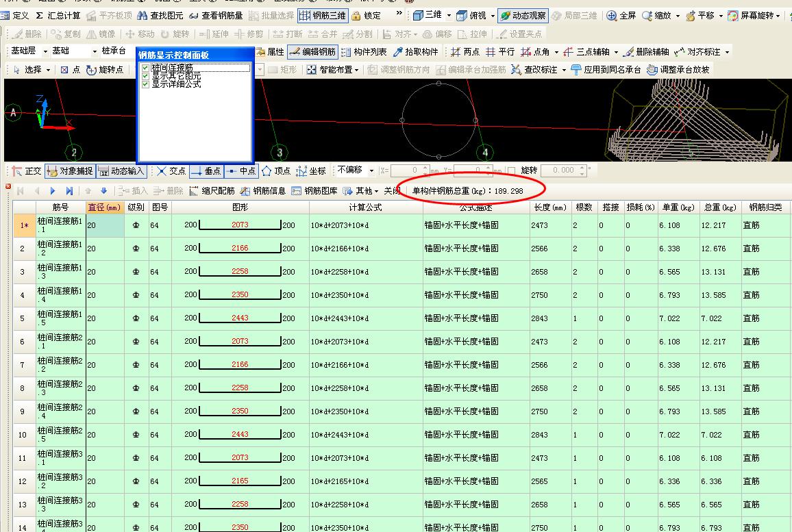Select 缩放 zoom tool
Viewport: 792px width, 532px height.
pyautogui.click(x=656, y=16)
